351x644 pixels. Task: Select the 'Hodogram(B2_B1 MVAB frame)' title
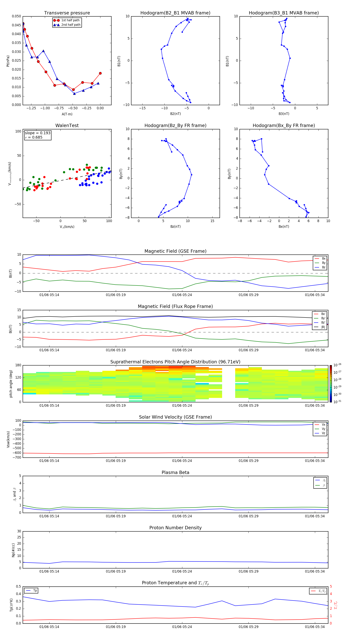pos(175,13)
